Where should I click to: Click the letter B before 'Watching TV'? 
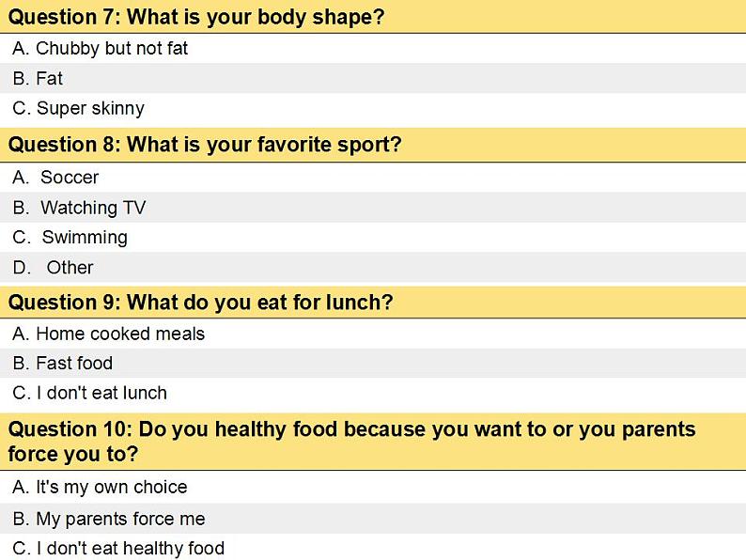pyautogui.click(x=21, y=207)
